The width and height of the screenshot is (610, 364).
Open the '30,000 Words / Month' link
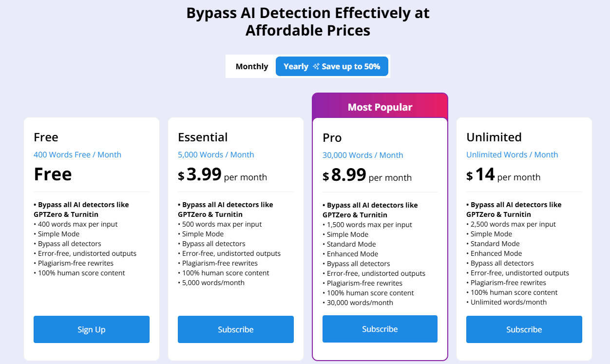coord(362,155)
